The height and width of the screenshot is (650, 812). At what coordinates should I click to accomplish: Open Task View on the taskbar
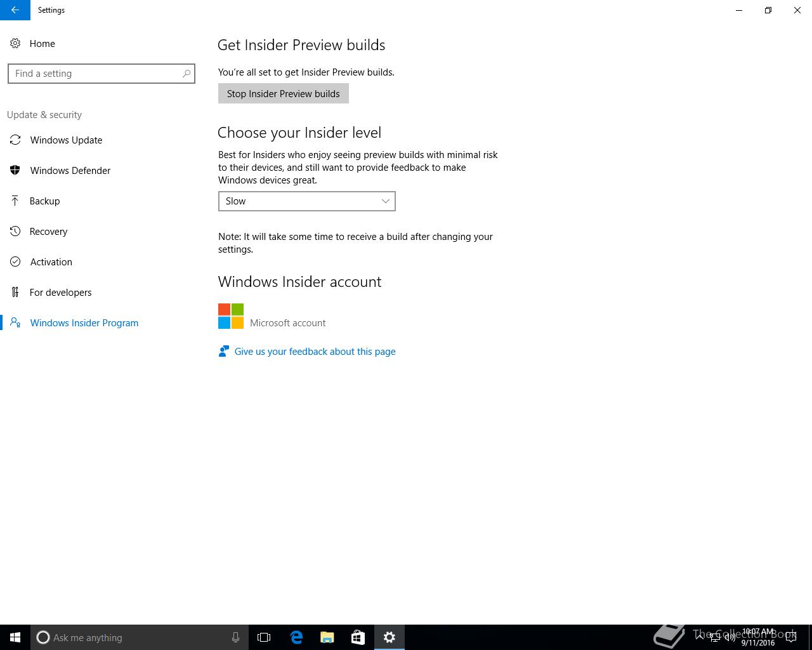tap(264, 637)
